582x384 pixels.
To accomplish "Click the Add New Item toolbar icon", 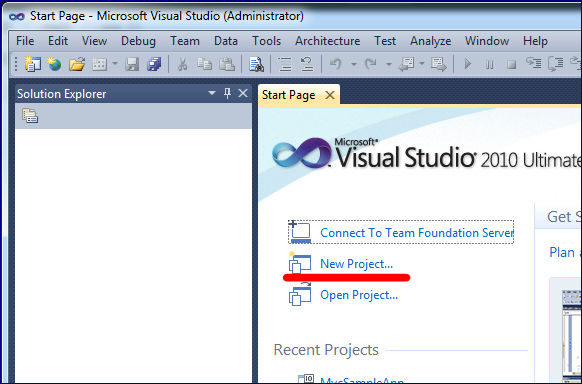I will click(x=99, y=64).
